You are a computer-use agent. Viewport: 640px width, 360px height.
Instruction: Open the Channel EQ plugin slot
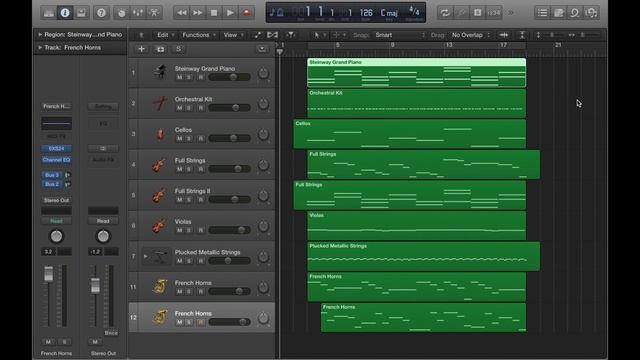tap(56, 160)
